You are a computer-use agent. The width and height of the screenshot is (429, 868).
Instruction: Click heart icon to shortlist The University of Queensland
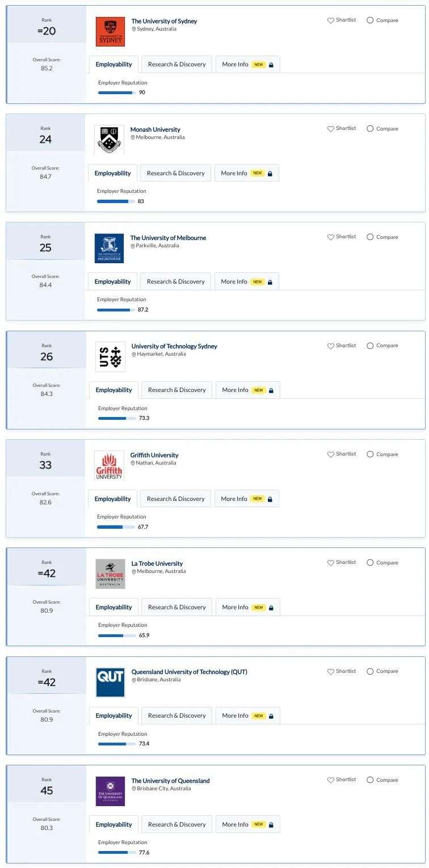tap(330, 780)
